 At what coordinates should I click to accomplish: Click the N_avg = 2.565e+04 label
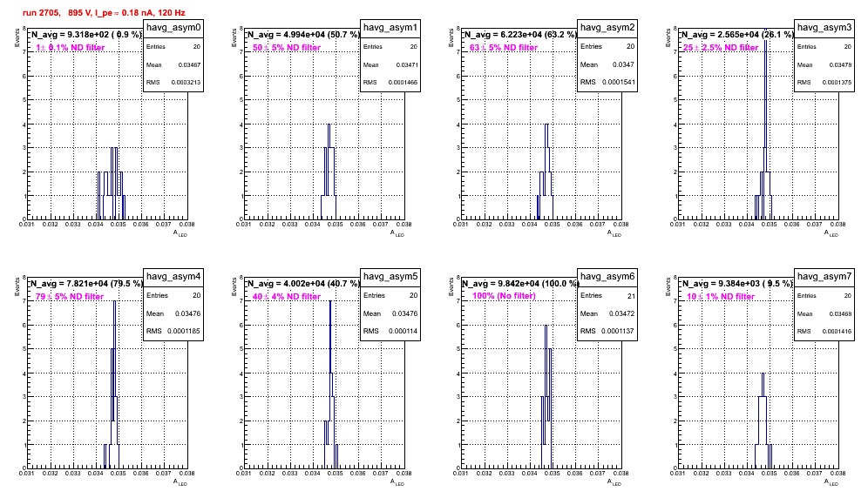(x=738, y=34)
